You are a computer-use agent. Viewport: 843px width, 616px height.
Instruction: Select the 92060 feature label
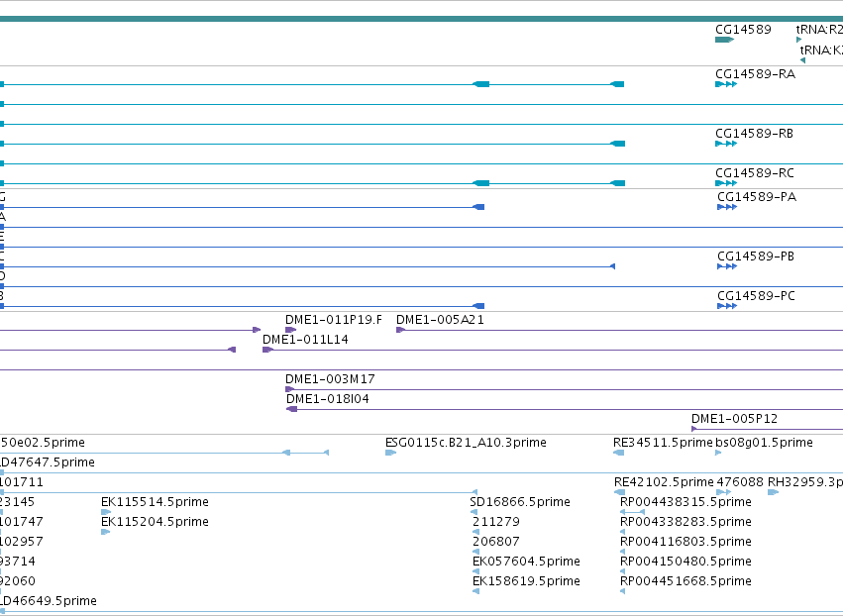(18, 581)
